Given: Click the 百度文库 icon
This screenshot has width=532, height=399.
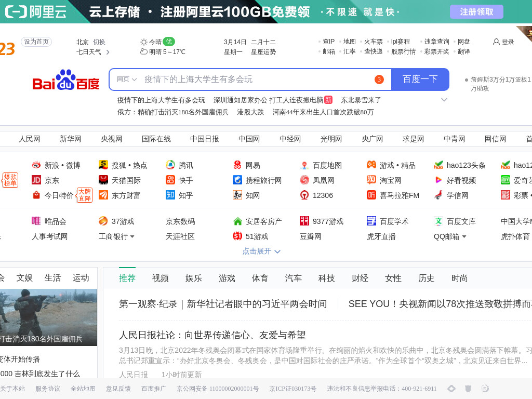Looking at the screenshot, I should (438, 221).
